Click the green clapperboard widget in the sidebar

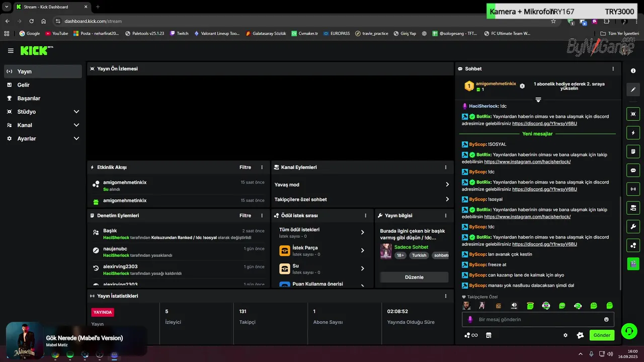tap(633, 263)
